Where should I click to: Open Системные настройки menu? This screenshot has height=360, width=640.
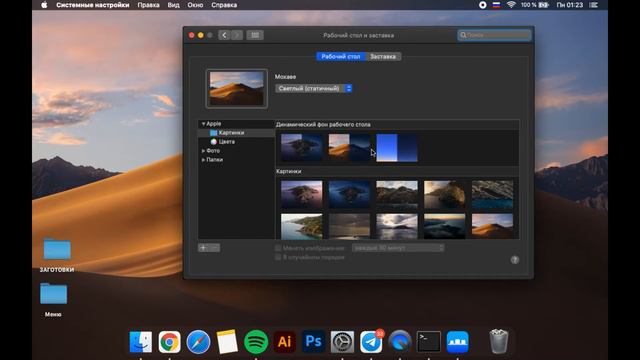(x=93, y=5)
